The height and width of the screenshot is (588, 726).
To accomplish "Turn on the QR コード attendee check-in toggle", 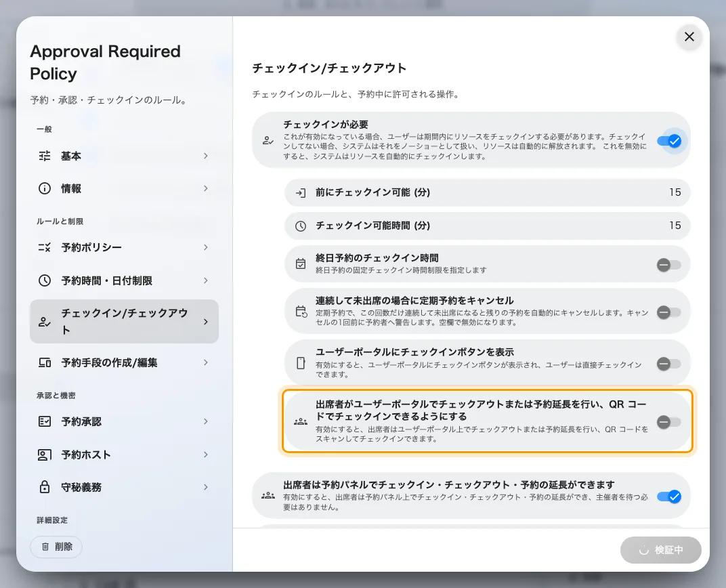I will click(669, 422).
